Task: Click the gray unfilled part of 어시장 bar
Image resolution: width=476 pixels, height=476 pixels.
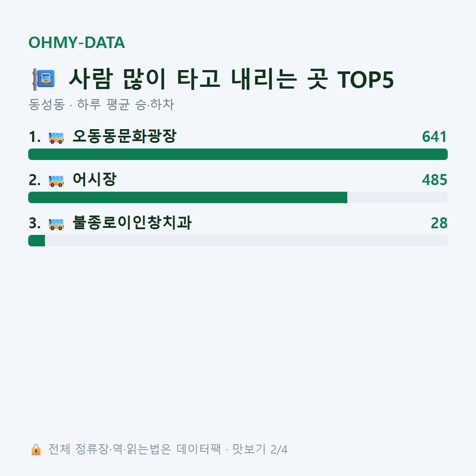Action: [x=397, y=197]
